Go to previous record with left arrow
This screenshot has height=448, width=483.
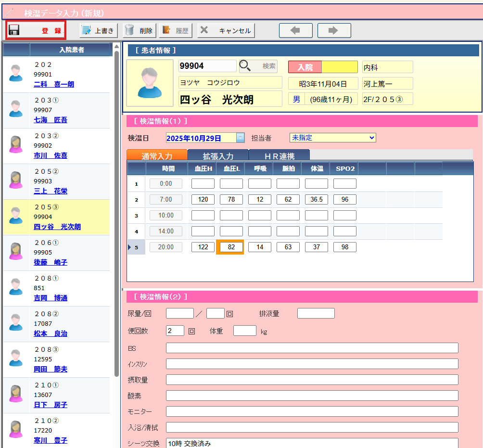(x=295, y=30)
